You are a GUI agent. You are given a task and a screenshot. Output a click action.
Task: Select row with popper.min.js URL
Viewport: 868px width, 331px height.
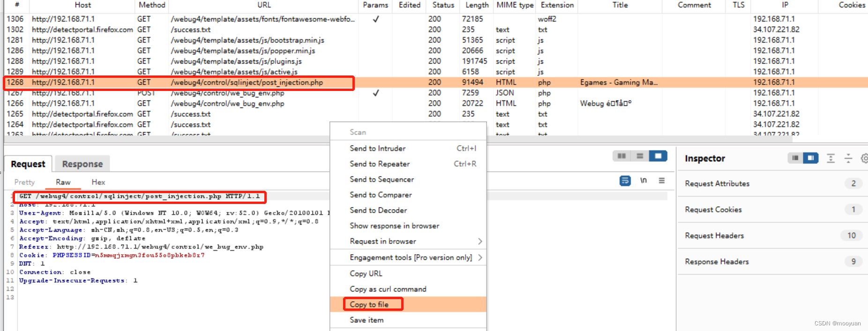point(436,51)
